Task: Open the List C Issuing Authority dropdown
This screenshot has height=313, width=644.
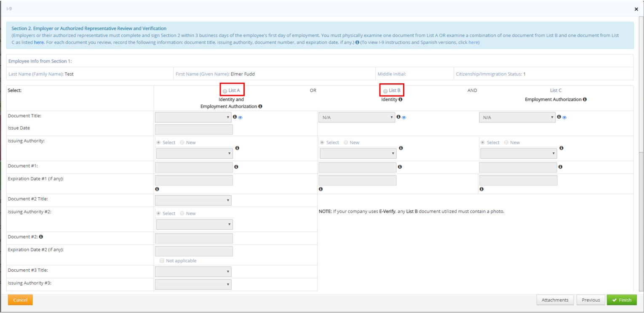Action: coord(518,154)
